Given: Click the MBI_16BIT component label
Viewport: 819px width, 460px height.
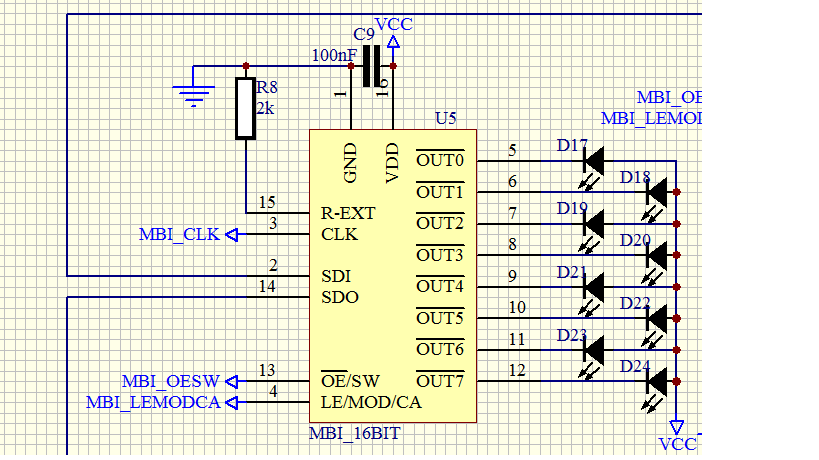Looking at the screenshot, I should 355,433.
